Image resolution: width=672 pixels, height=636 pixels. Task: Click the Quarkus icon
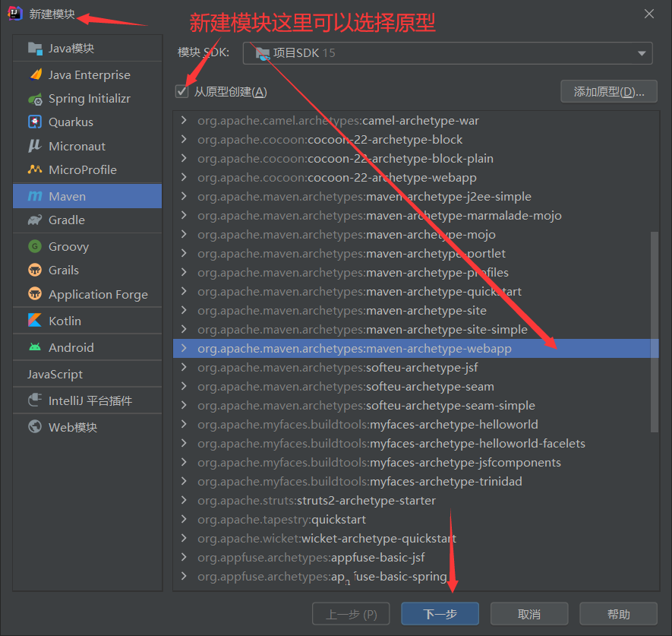pos(35,122)
